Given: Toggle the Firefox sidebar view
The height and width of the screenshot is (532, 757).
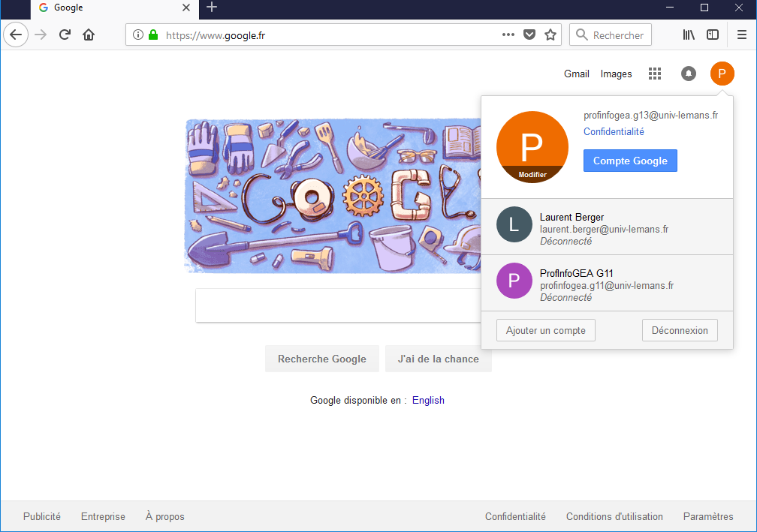Looking at the screenshot, I should pos(713,35).
